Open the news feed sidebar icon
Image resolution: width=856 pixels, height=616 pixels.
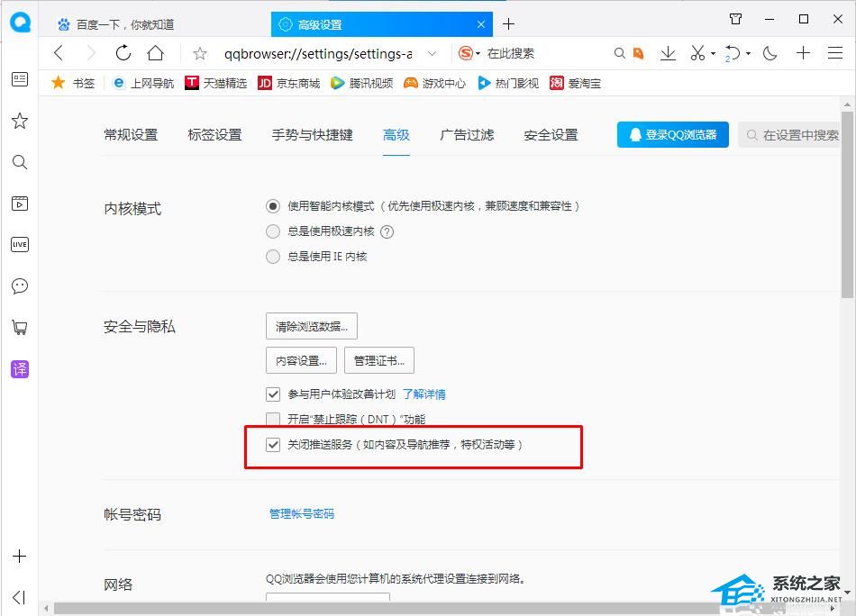[x=20, y=79]
